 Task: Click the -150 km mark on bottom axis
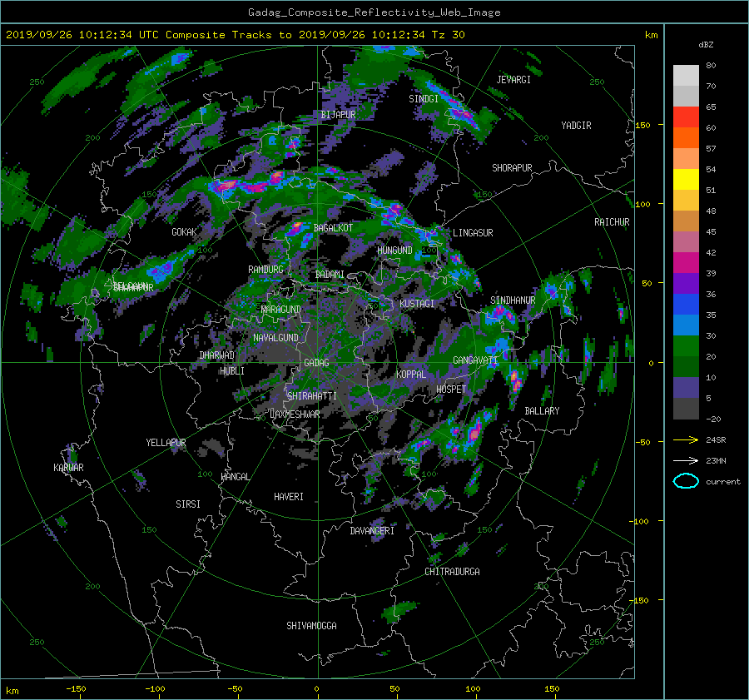click(x=76, y=688)
